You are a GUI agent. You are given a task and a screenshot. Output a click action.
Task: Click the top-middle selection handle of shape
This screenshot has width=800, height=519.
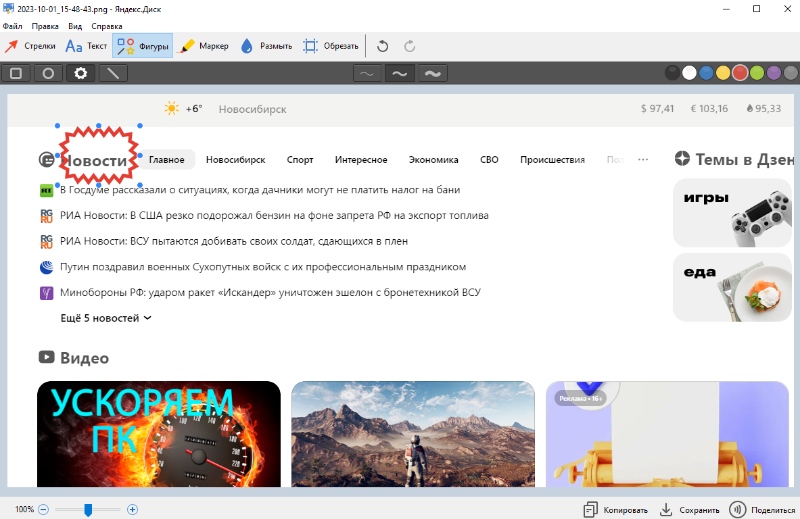tap(98, 126)
